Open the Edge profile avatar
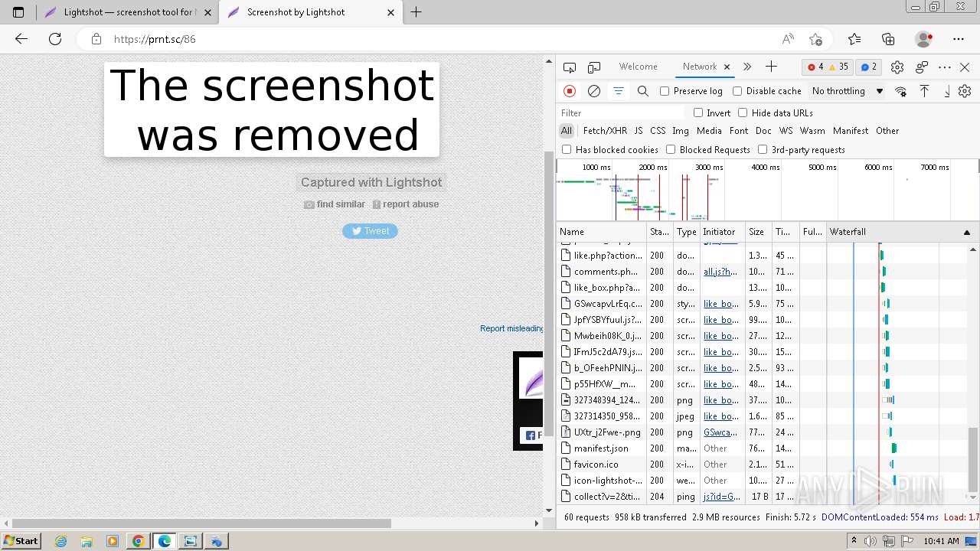Viewport: 980px width, 551px height. pyautogui.click(x=923, y=39)
